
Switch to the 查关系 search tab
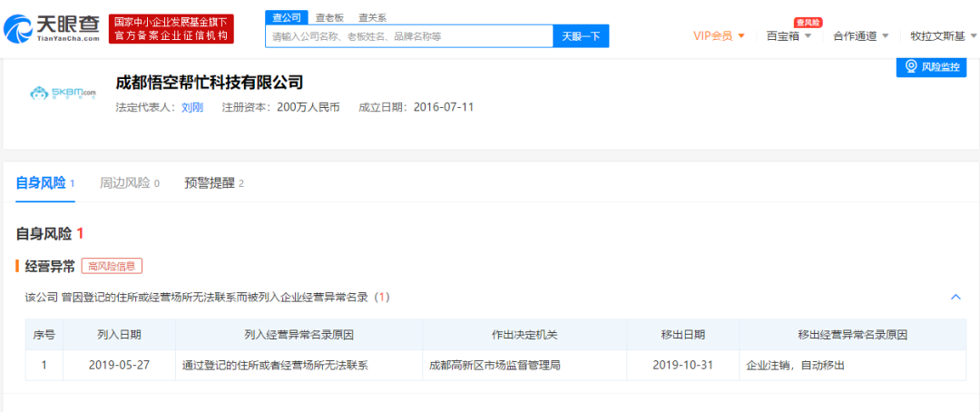(x=372, y=17)
